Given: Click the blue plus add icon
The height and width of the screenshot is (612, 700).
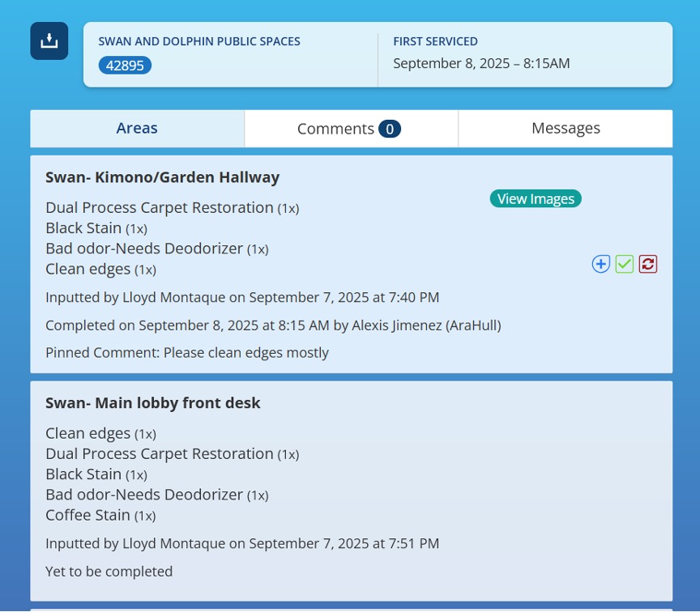Looking at the screenshot, I should click(600, 264).
